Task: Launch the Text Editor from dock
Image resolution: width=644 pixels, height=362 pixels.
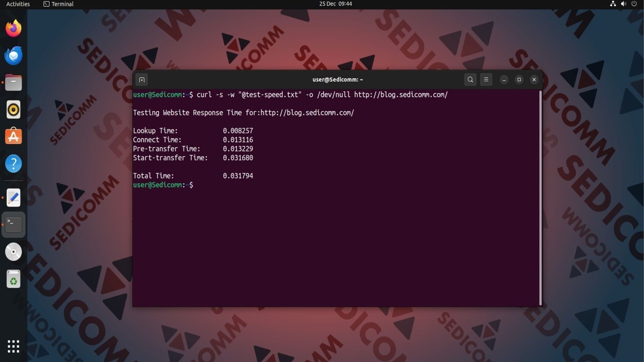Action: pos(13,197)
